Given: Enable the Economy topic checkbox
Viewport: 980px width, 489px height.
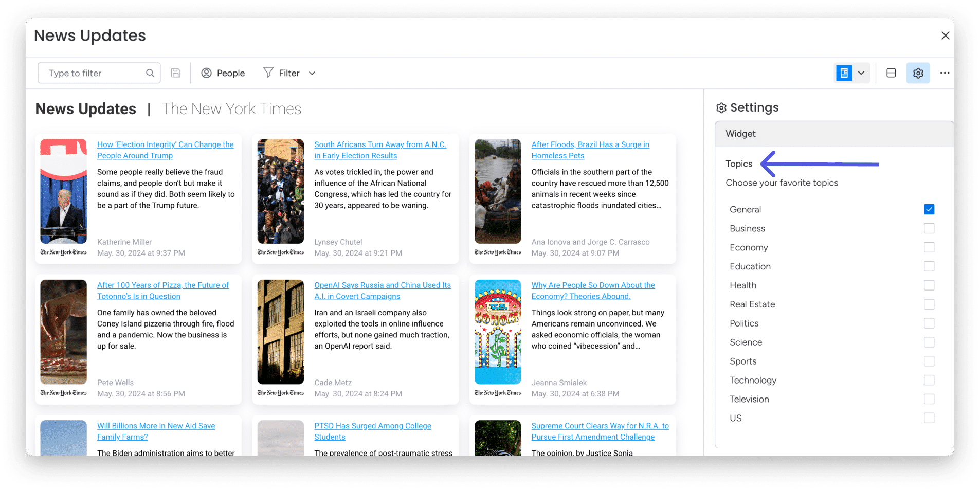Looking at the screenshot, I should (929, 247).
